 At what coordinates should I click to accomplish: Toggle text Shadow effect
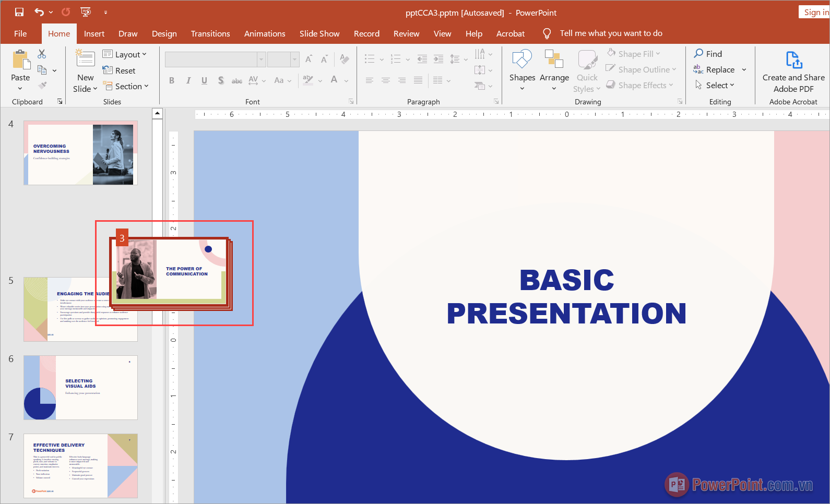221,80
